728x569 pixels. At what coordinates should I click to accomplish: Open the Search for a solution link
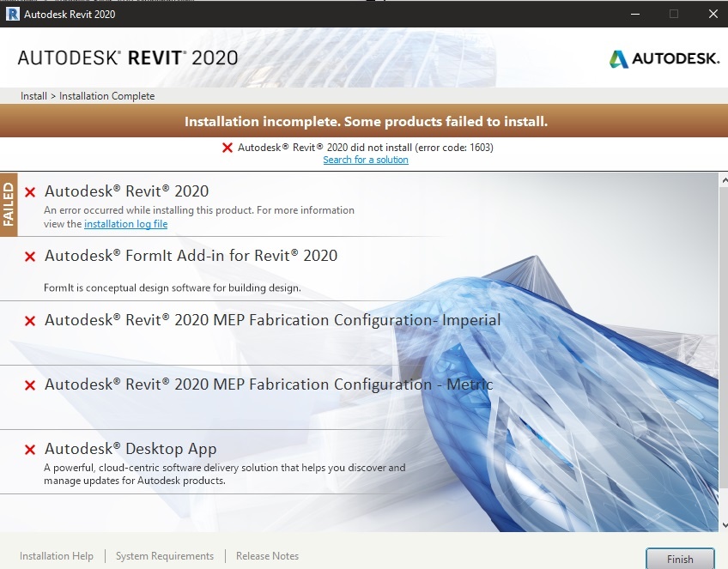(x=366, y=160)
